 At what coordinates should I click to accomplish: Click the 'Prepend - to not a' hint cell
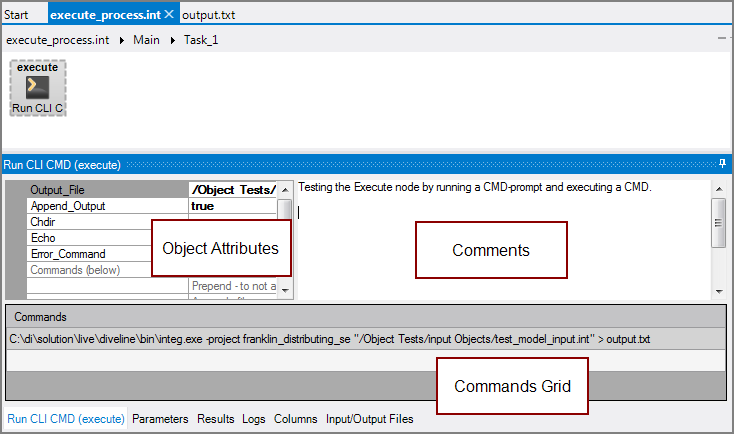coord(233,286)
